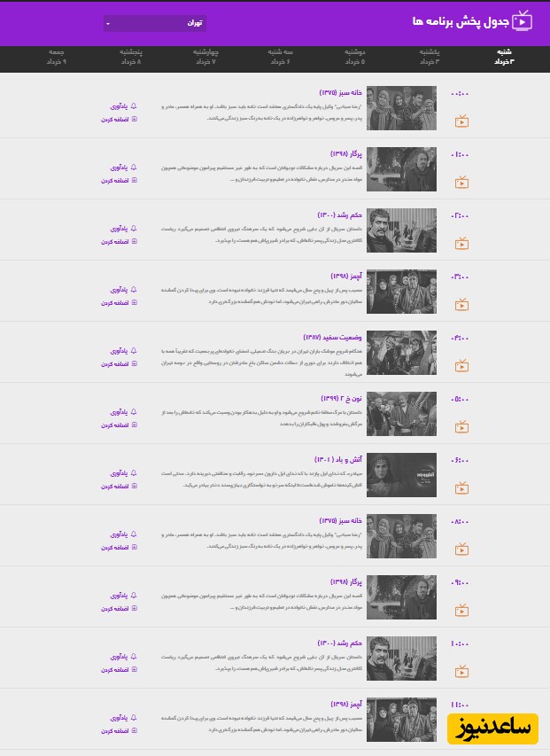
Task: Open the حکم رشد title link at 02:00
Action: 339,214
